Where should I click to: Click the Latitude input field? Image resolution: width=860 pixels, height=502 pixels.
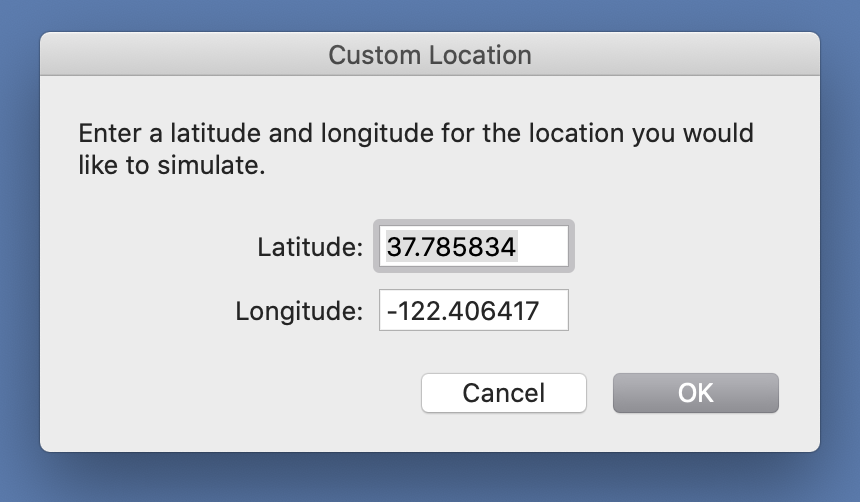[474, 246]
